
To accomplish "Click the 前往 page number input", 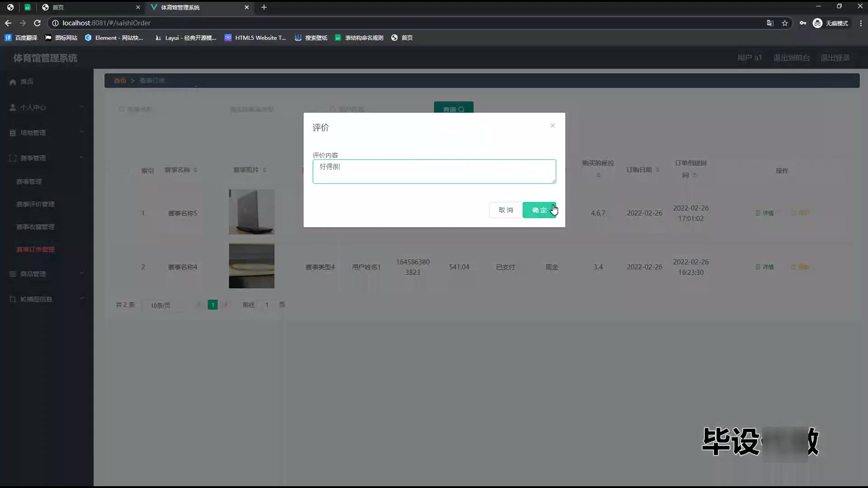I will 267,305.
